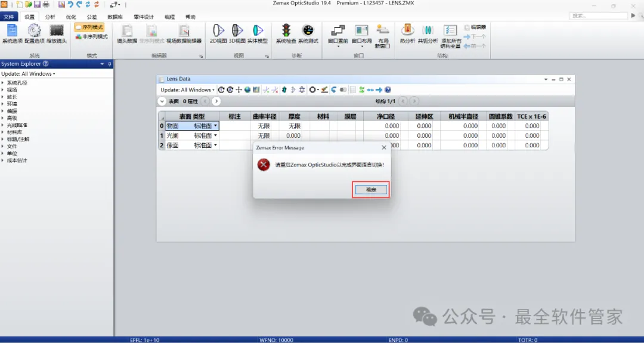Click 布局新窗口 icon
Screen dimensions: 644x343
[383, 36]
